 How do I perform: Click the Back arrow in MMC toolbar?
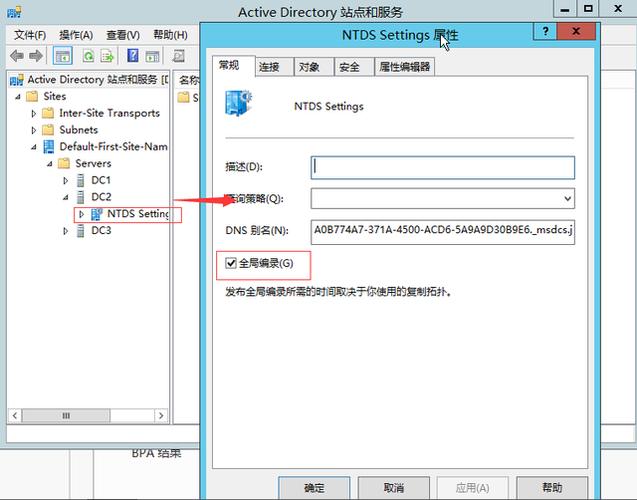(16, 56)
